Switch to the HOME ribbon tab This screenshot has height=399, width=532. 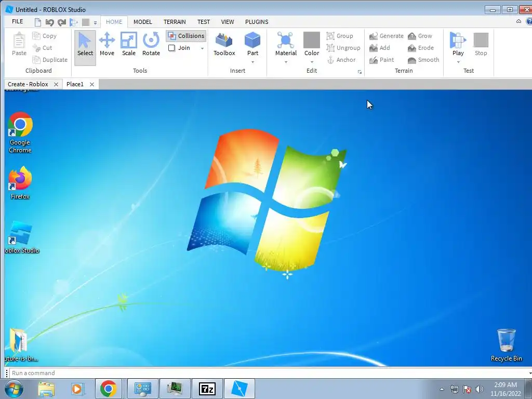[x=114, y=22]
